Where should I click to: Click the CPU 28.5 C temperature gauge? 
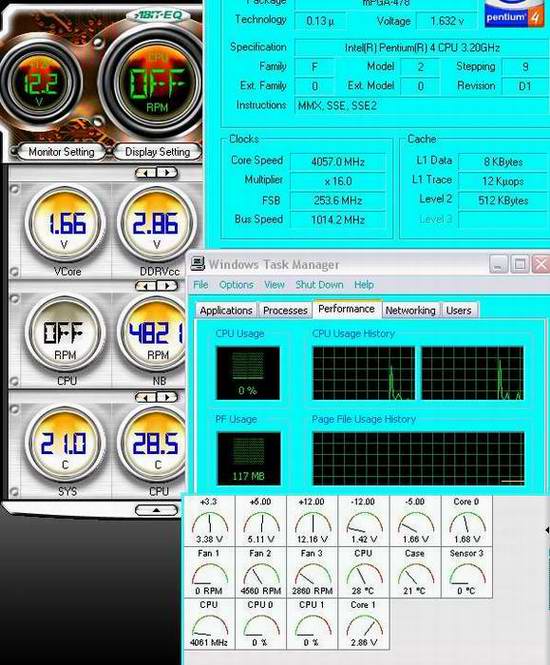[x=153, y=444]
